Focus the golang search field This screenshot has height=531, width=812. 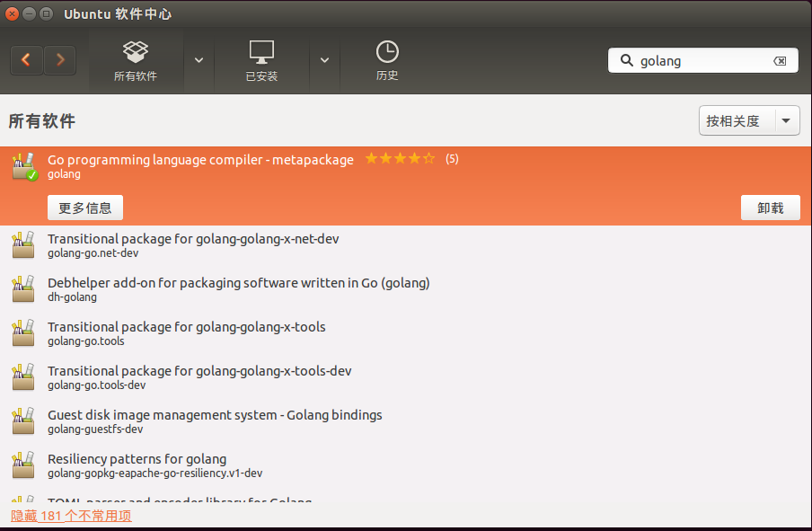pos(703,60)
